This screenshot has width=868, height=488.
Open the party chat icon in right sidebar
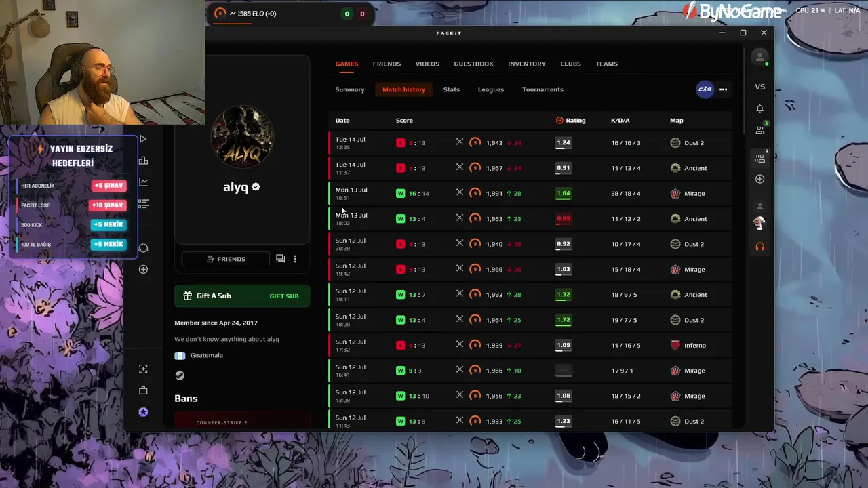pos(760,158)
